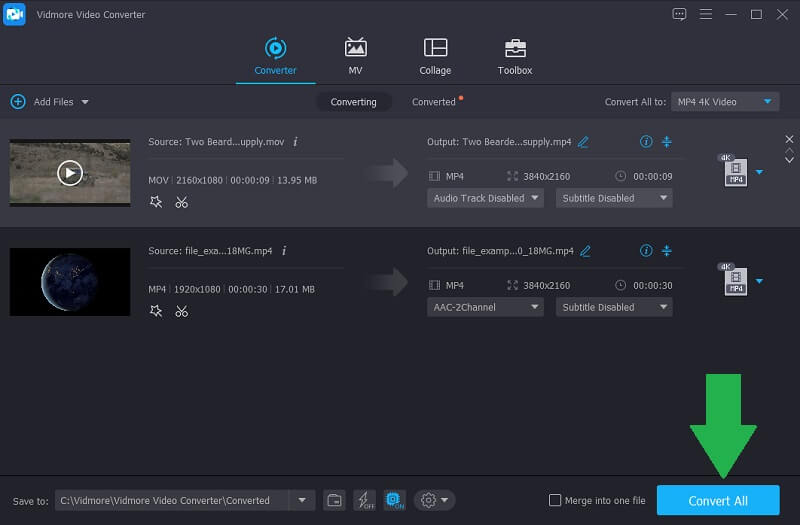The width and height of the screenshot is (800, 525).
Task: Open the output folder icon next to save path
Action: (x=335, y=500)
